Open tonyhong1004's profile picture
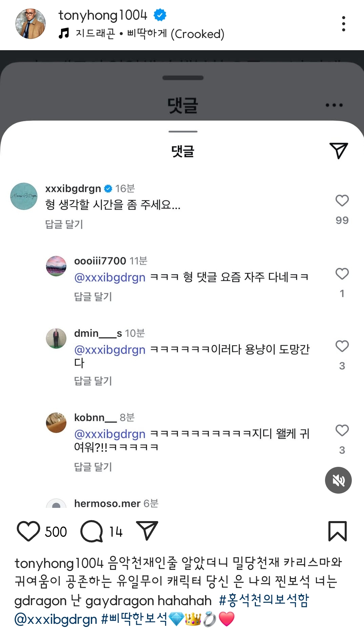This screenshot has width=364, height=635. point(31,24)
